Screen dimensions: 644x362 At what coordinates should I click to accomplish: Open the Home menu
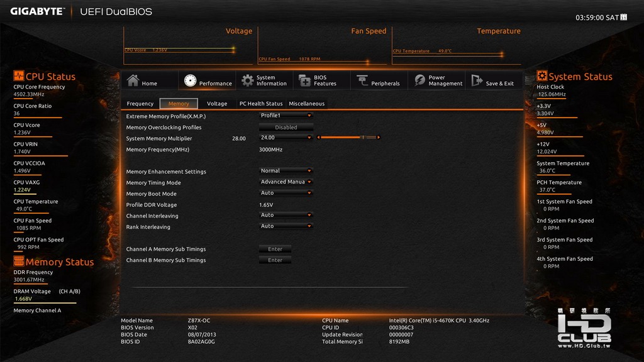click(x=150, y=80)
